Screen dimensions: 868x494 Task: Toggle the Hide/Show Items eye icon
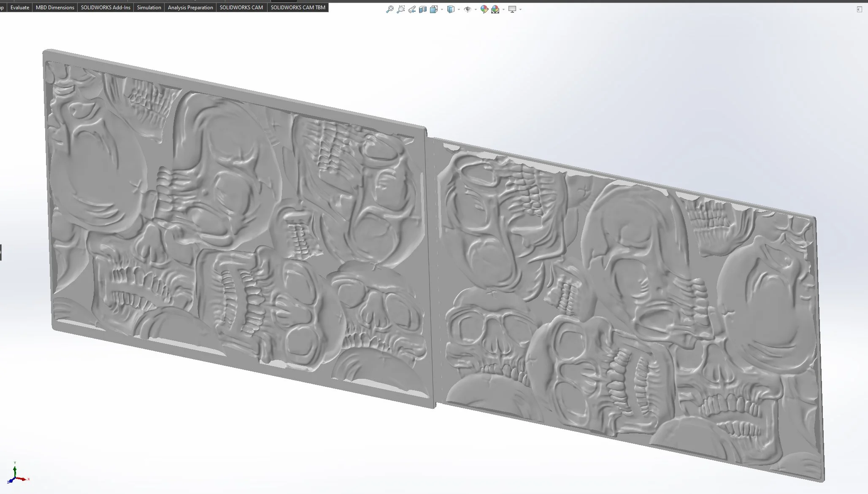point(468,9)
